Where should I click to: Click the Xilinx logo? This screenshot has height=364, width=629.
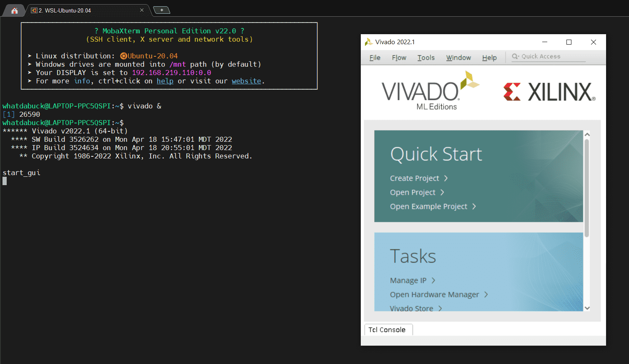coord(549,92)
